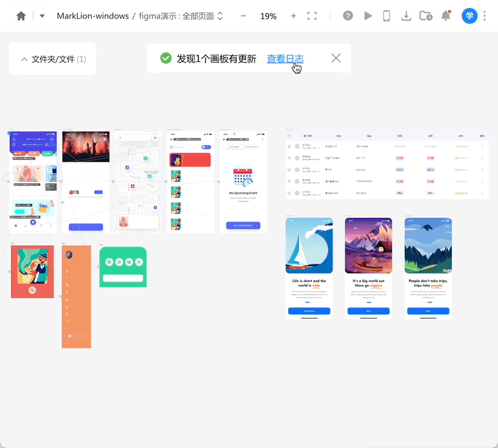Click the help question-mark icon
The width and height of the screenshot is (498, 448).
tap(348, 16)
